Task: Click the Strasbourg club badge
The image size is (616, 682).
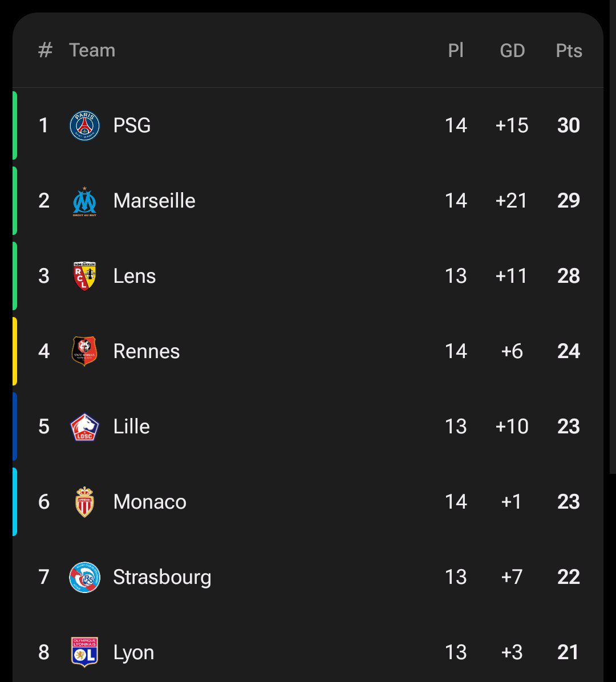Action: [x=84, y=577]
